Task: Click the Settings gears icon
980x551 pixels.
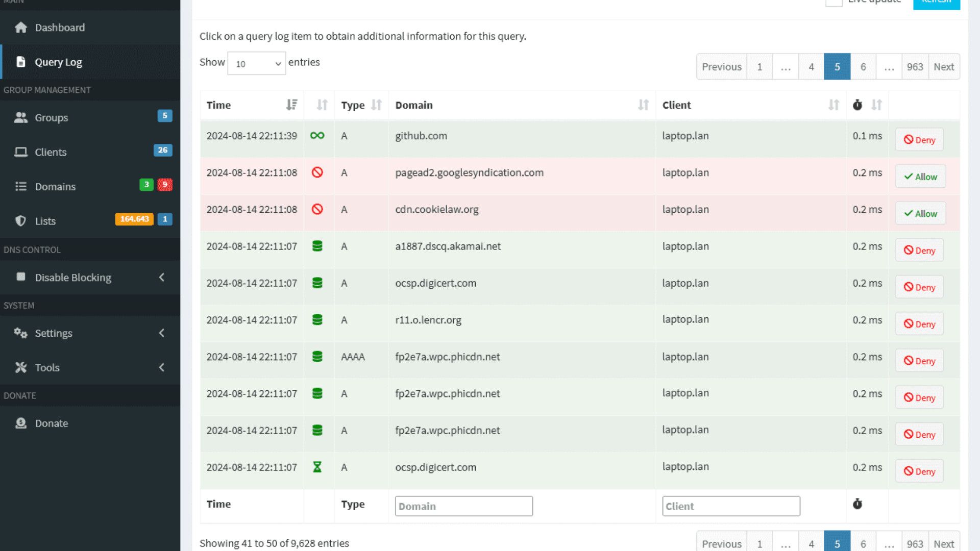Action: [x=21, y=333]
